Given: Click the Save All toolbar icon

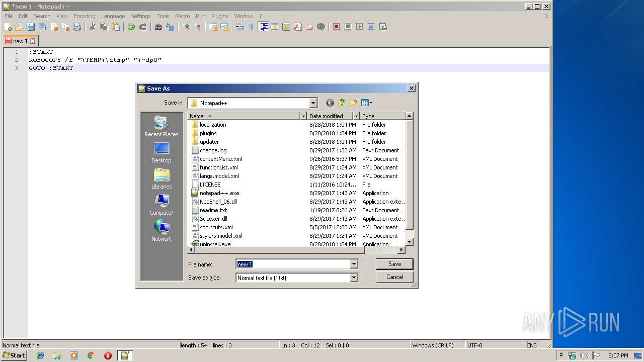Looking at the screenshot, I should tap(42, 27).
